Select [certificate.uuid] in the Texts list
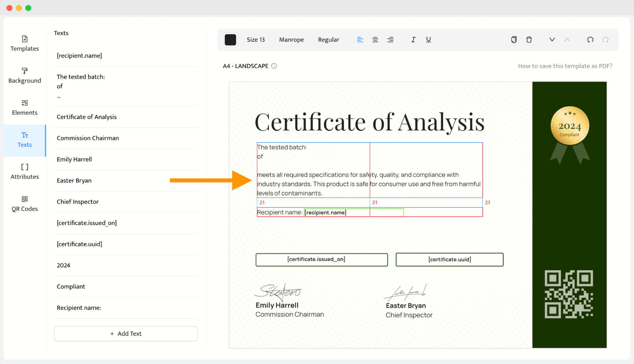The image size is (634, 364). (x=126, y=244)
